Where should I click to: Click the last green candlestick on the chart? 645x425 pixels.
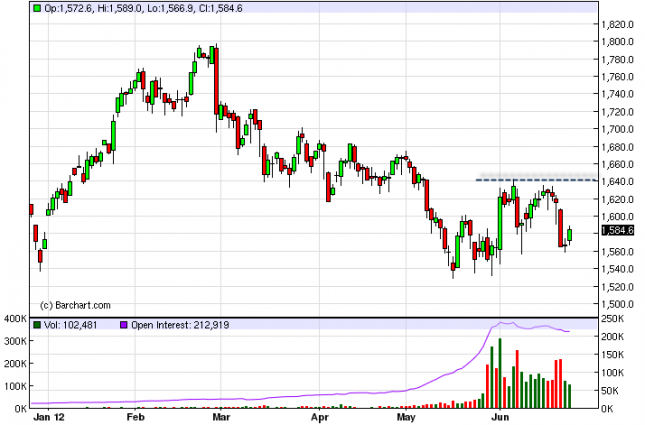570,235
